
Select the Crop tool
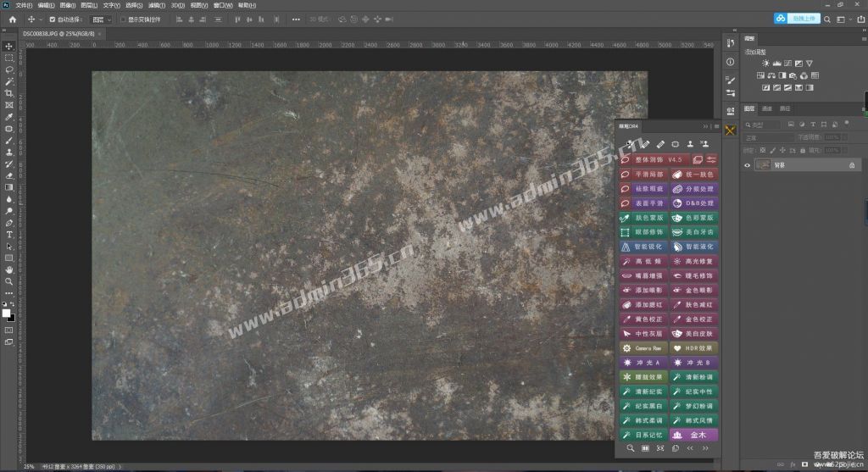point(8,93)
